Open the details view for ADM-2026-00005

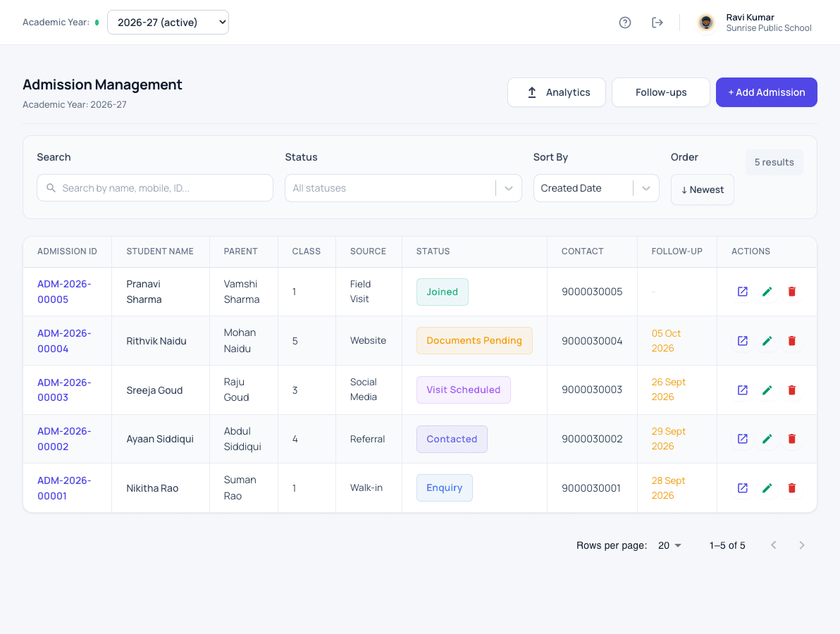click(743, 292)
